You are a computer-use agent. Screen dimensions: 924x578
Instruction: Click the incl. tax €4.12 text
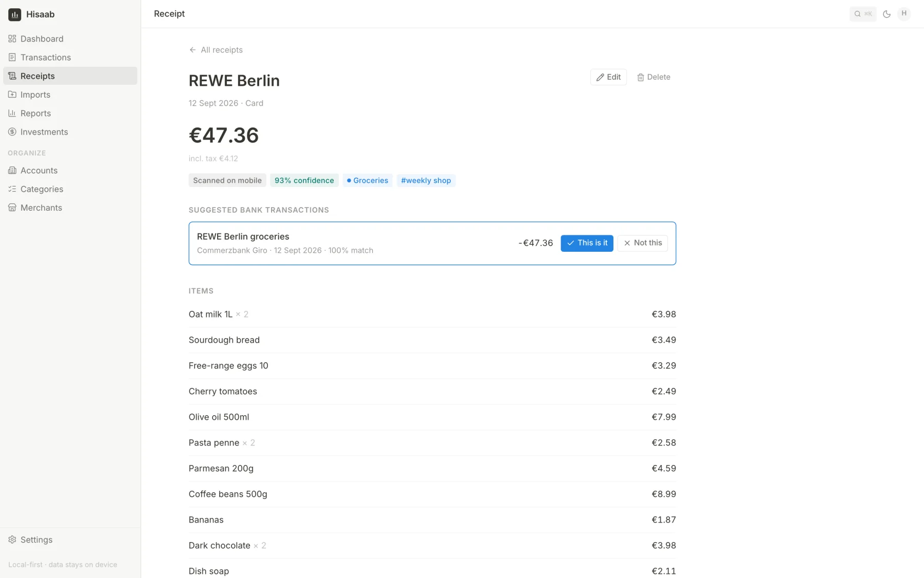click(x=213, y=159)
